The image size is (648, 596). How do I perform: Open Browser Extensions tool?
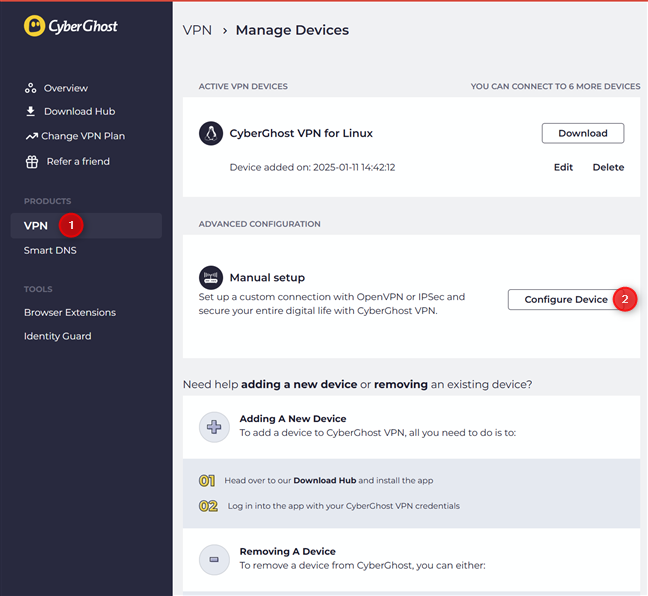(70, 312)
